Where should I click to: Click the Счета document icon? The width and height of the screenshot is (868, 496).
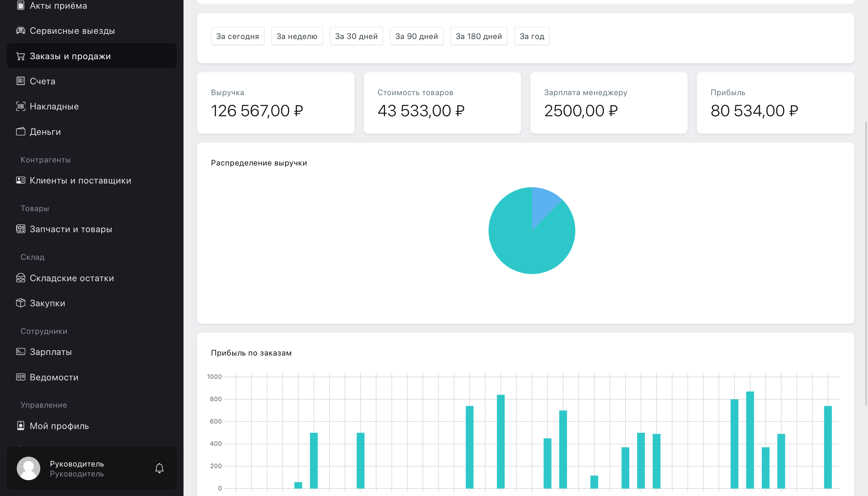[x=20, y=81]
